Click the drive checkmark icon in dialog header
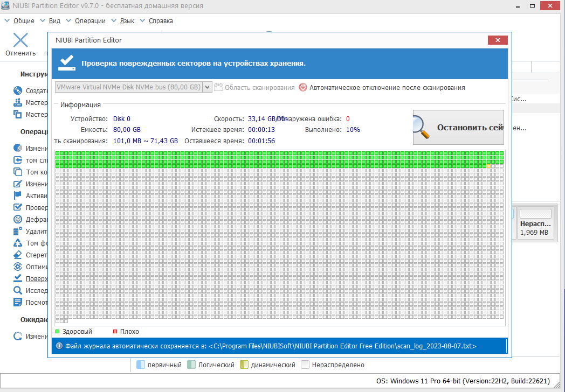Screen dimensions: 565x392 tap(67, 63)
